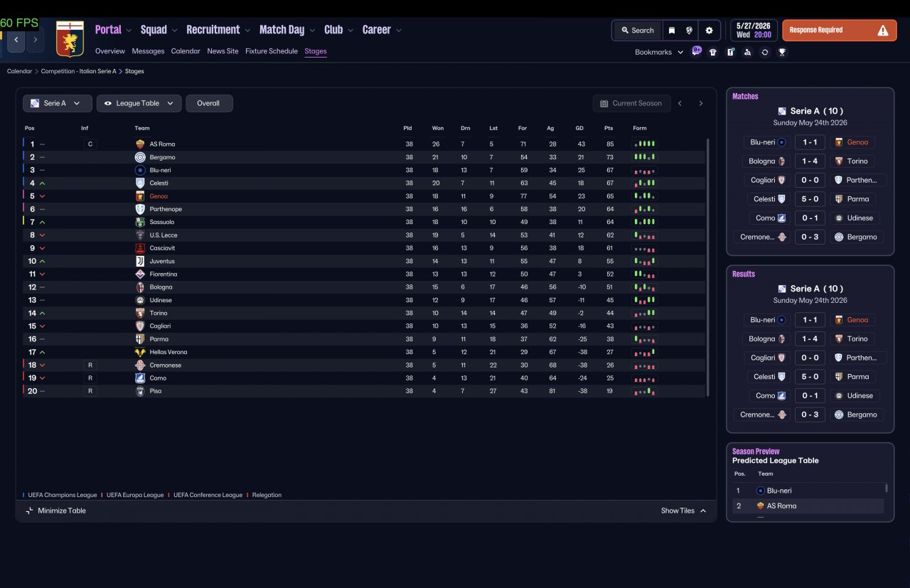Open the Overview tab
The height and width of the screenshot is (588, 910).
click(110, 51)
